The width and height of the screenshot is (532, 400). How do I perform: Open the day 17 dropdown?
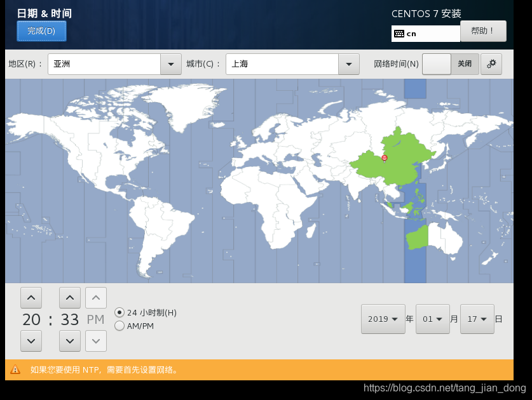coord(477,319)
